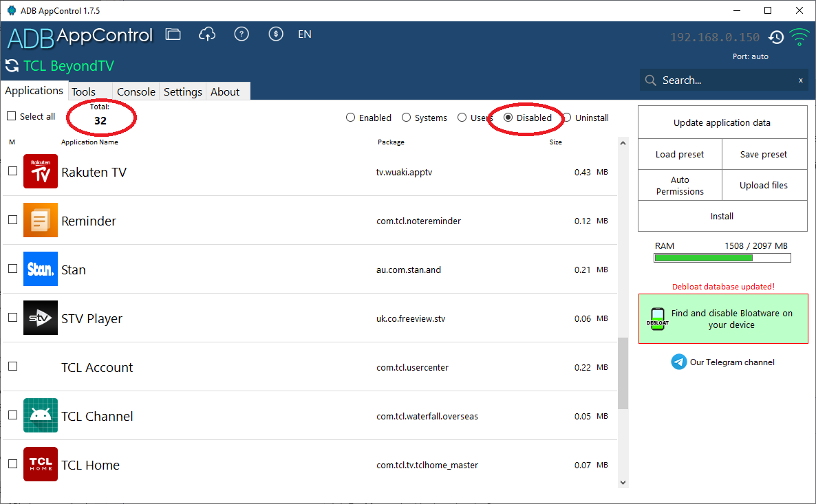Click the TCL BeyondTV device name
Screen dimensions: 816x504
(68, 66)
